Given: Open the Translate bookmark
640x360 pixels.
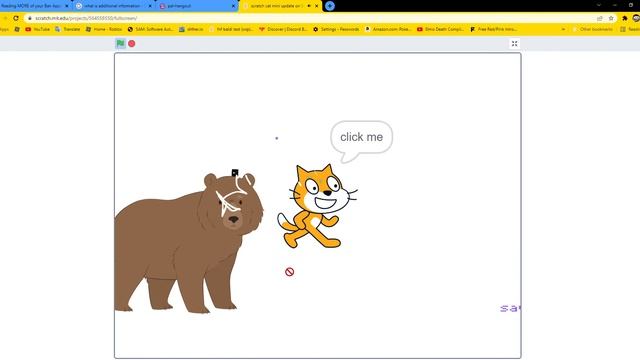Looking at the screenshot, I should click(67, 29).
